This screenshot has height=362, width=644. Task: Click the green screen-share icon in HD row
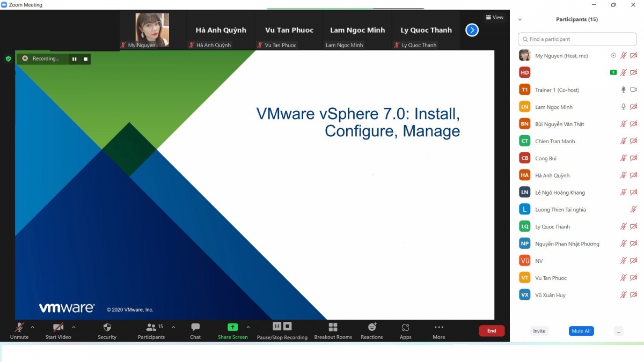pos(613,72)
